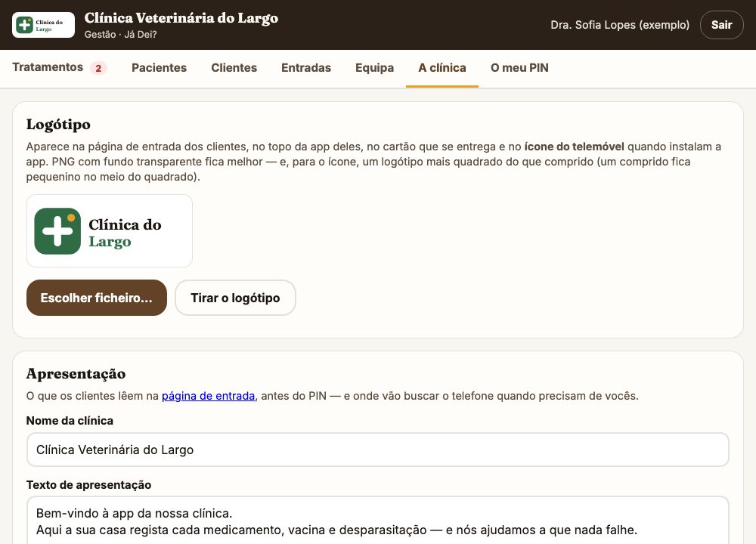Click the Apresentação section heading
This screenshot has width=756, height=544.
pos(76,373)
